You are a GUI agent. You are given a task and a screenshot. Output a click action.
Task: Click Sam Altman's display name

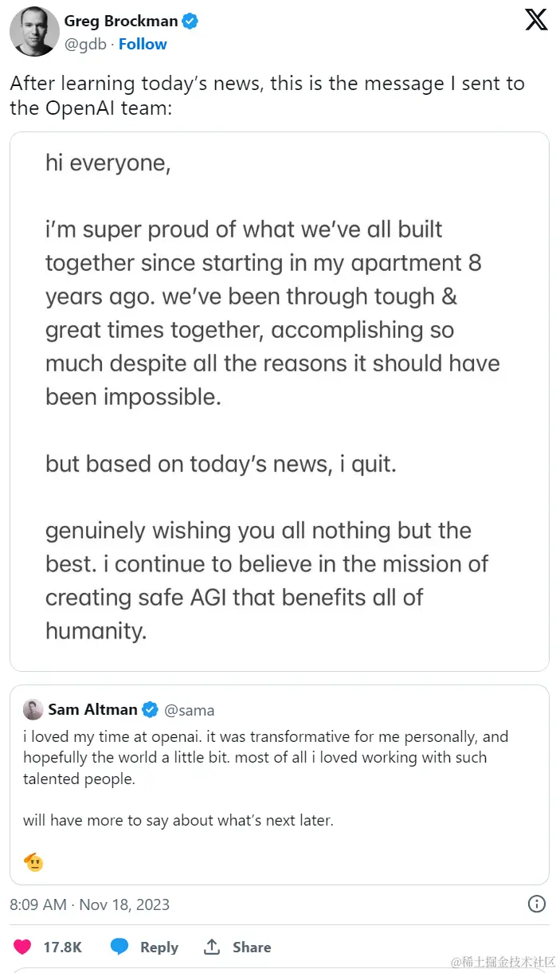coord(92,709)
